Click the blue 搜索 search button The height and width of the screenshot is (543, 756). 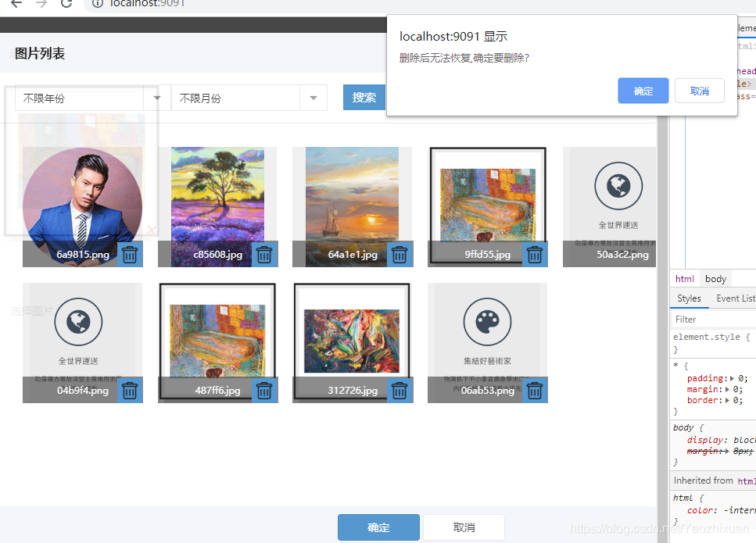coord(364,98)
